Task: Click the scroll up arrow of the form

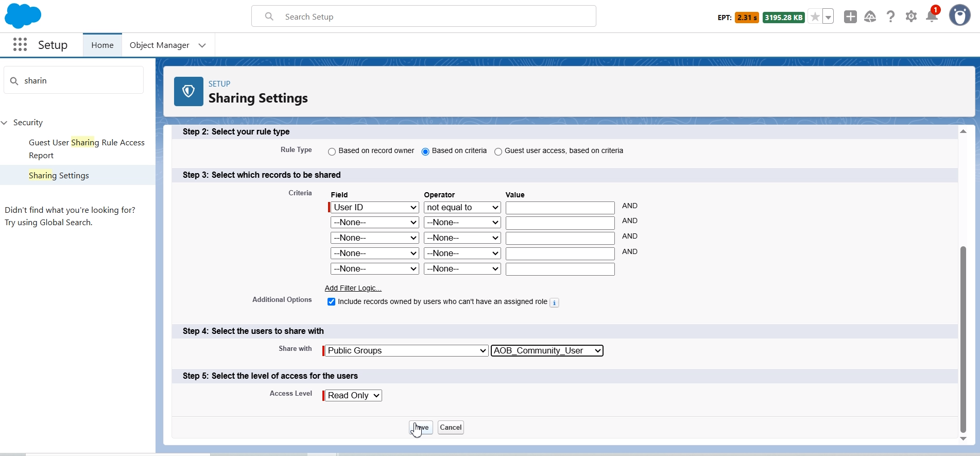Action: (x=963, y=132)
